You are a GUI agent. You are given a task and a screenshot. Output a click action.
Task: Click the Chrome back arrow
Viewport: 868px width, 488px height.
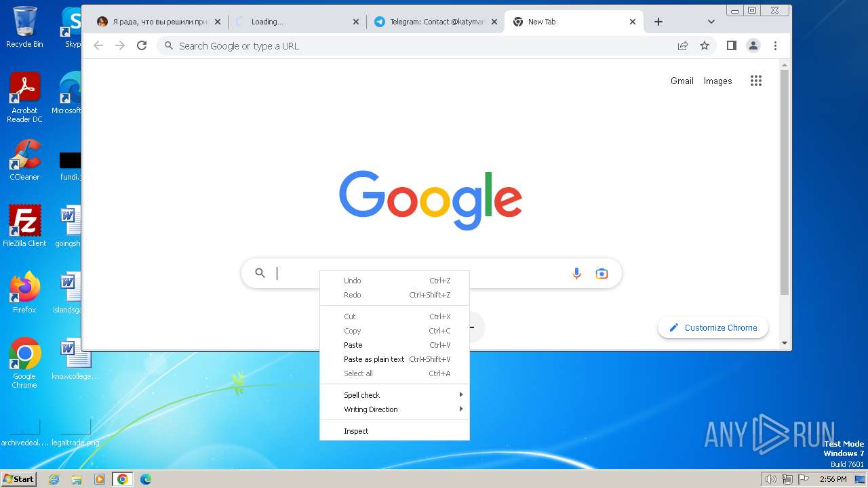point(98,45)
